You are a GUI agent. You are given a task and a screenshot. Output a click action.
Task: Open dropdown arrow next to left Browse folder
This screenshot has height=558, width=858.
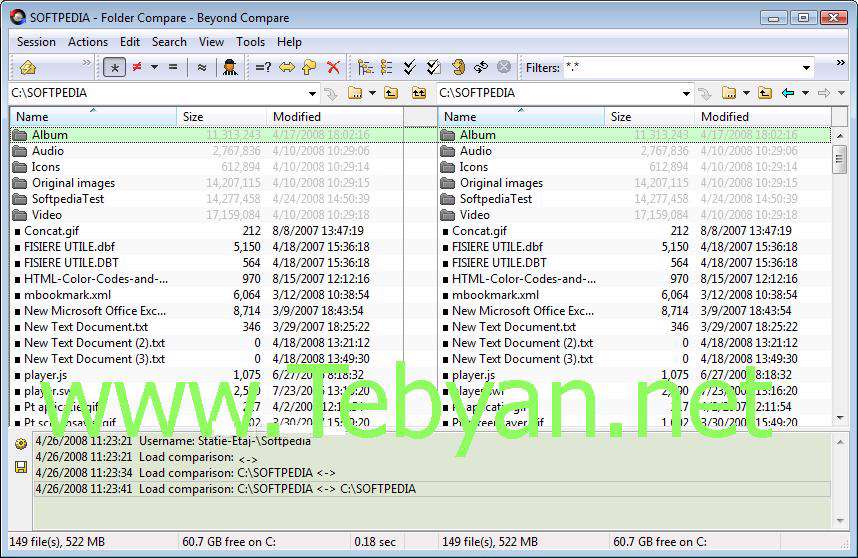coord(373,93)
